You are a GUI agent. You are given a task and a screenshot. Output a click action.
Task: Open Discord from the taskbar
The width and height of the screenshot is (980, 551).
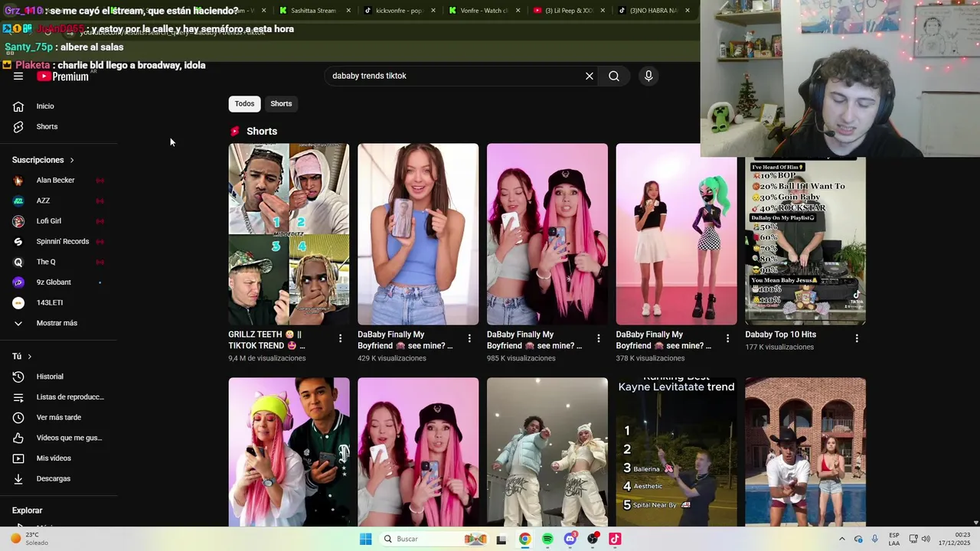(570, 539)
